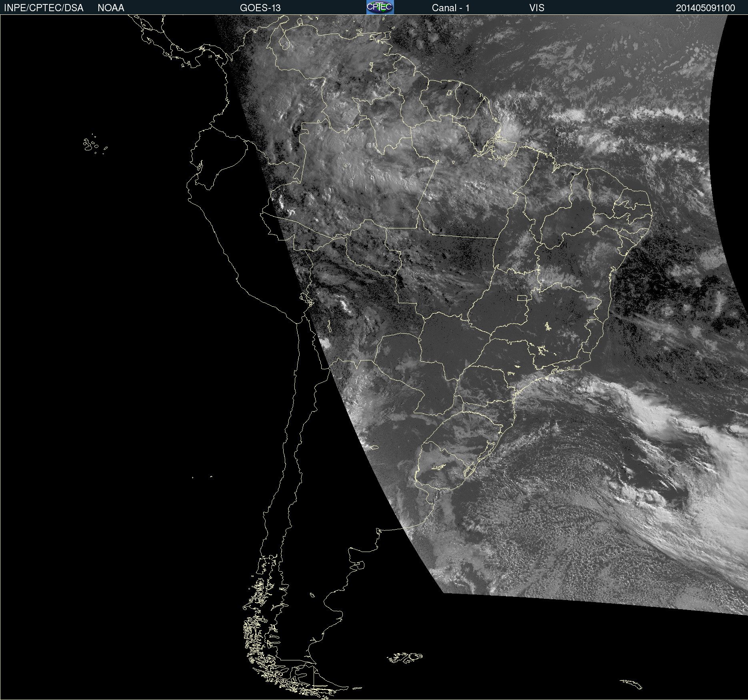Click the 'VIS' label in the header

point(537,8)
